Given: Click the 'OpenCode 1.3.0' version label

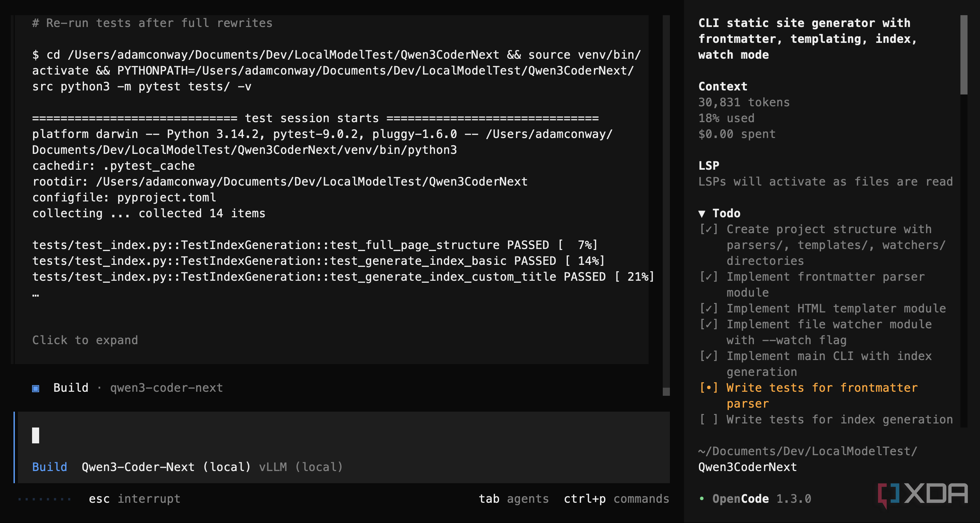Looking at the screenshot, I should [762, 499].
